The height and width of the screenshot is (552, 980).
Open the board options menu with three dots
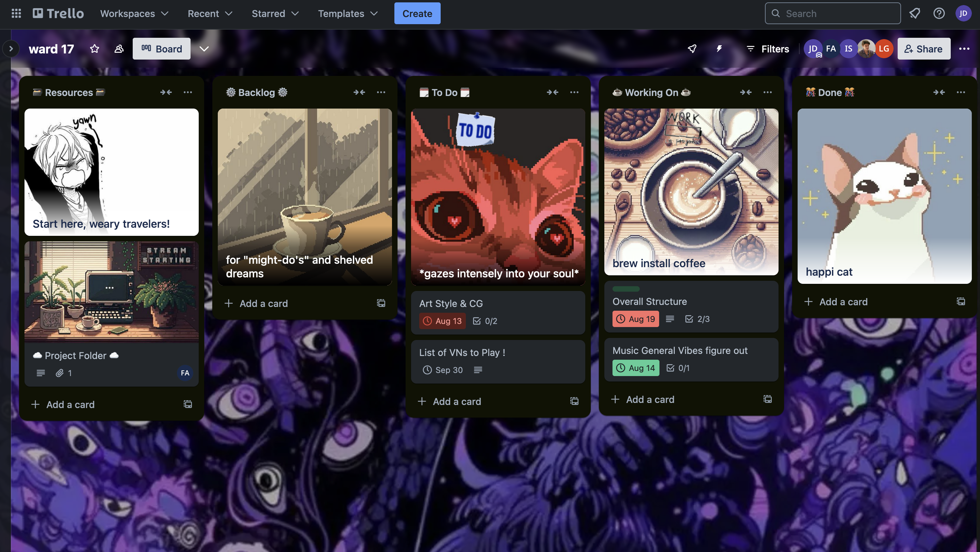tap(965, 49)
